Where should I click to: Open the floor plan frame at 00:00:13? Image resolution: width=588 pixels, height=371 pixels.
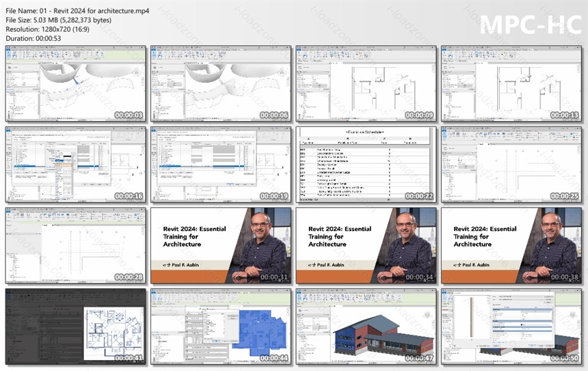[511, 84]
